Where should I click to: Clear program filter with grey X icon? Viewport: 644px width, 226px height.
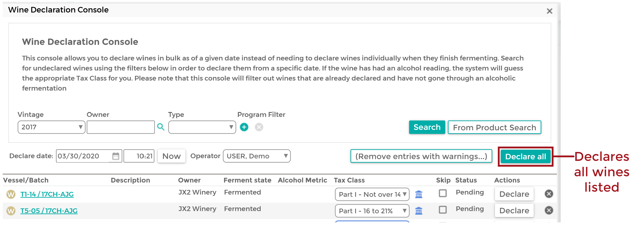[x=259, y=127]
